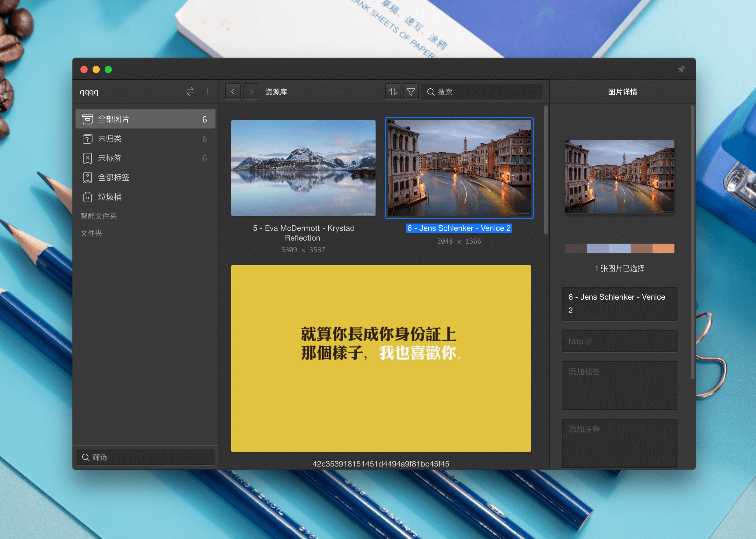
Task: Click the reddish-brown palette swatch
Action: pyautogui.click(x=641, y=248)
